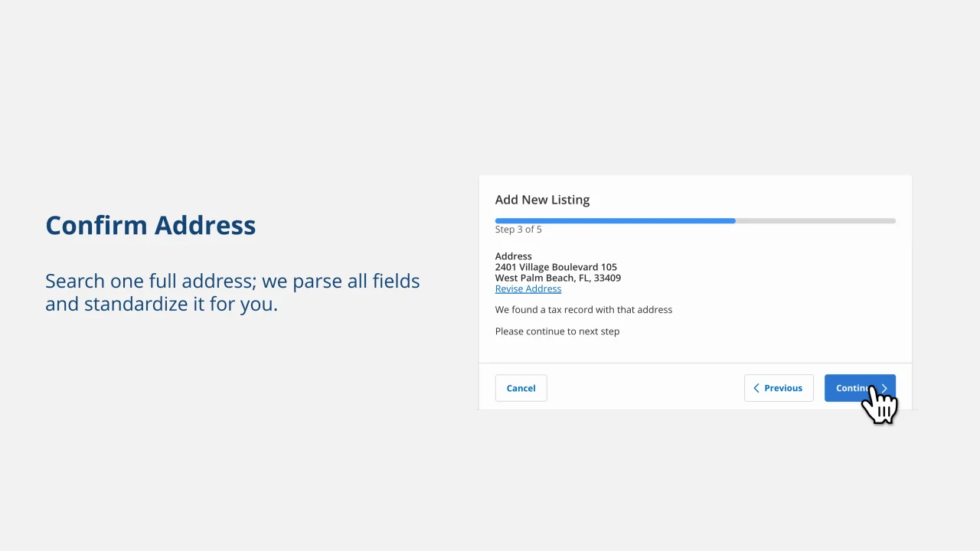Click the second line of the description

point(162,304)
